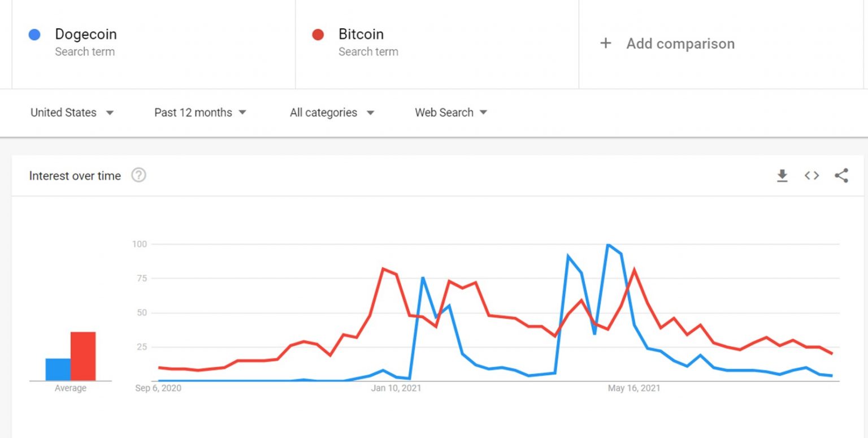Click the blue Dogecoin color dot
The width and height of the screenshot is (868, 438).
[34, 34]
